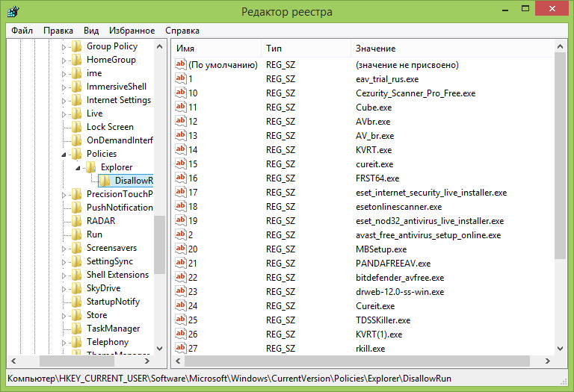Click the Store folder icon
The image size is (574, 392).
(x=77, y=315)
